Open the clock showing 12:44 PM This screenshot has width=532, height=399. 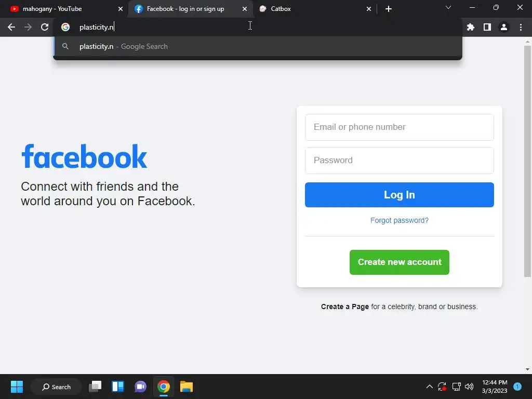pyautogui.click(x=495, y=387)
